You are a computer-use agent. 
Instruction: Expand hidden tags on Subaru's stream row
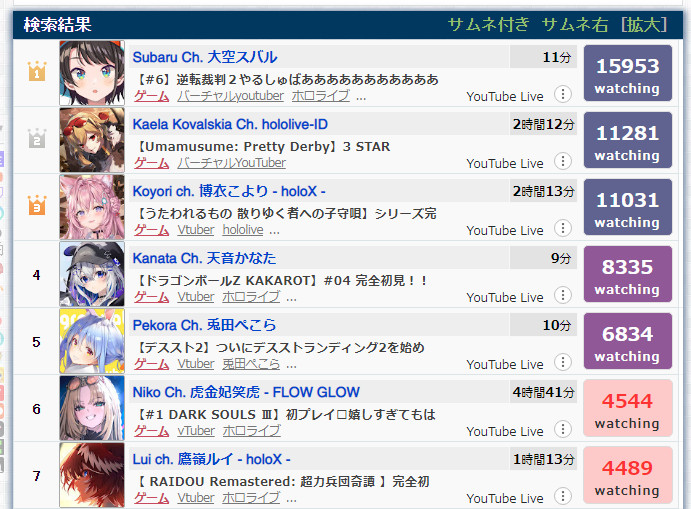pyautogui.click(x=361, y=98)
